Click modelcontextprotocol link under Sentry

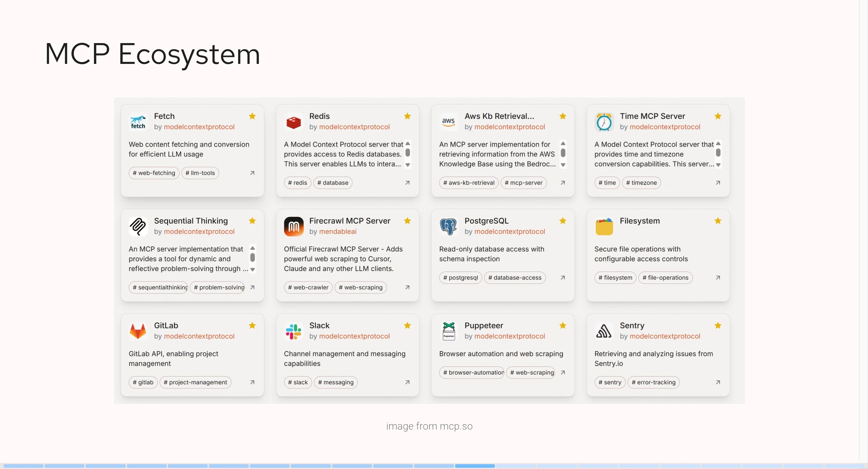tap(665, 336)
